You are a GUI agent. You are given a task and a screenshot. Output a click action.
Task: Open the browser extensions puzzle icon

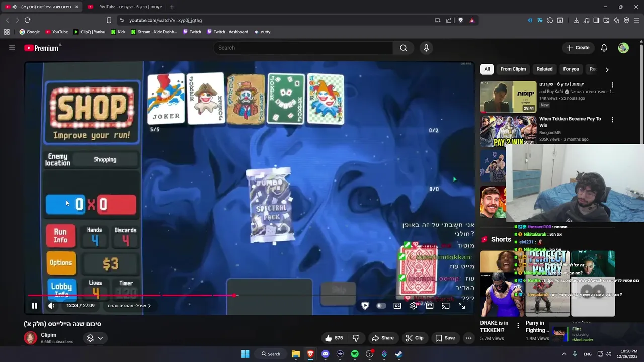tap(550, 20)
